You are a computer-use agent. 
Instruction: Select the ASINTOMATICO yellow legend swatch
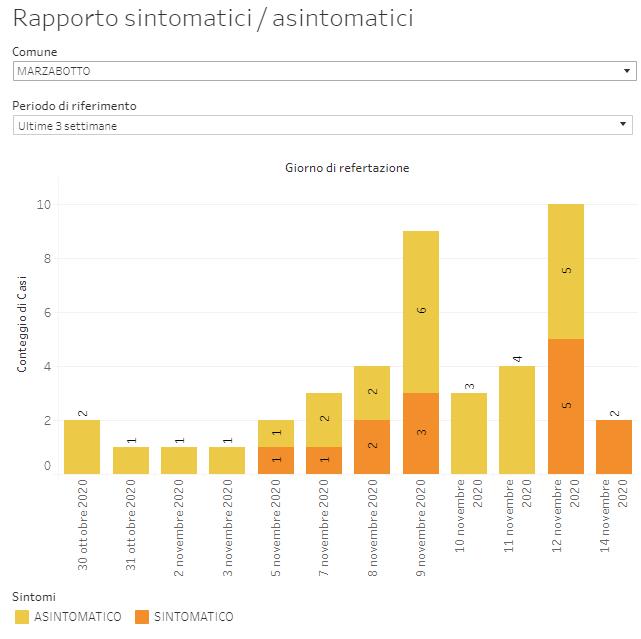click(x=22, y=617)
